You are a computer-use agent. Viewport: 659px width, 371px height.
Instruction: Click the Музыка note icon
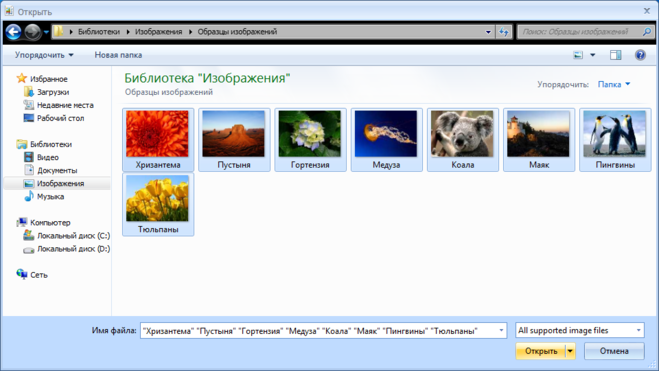29,196
